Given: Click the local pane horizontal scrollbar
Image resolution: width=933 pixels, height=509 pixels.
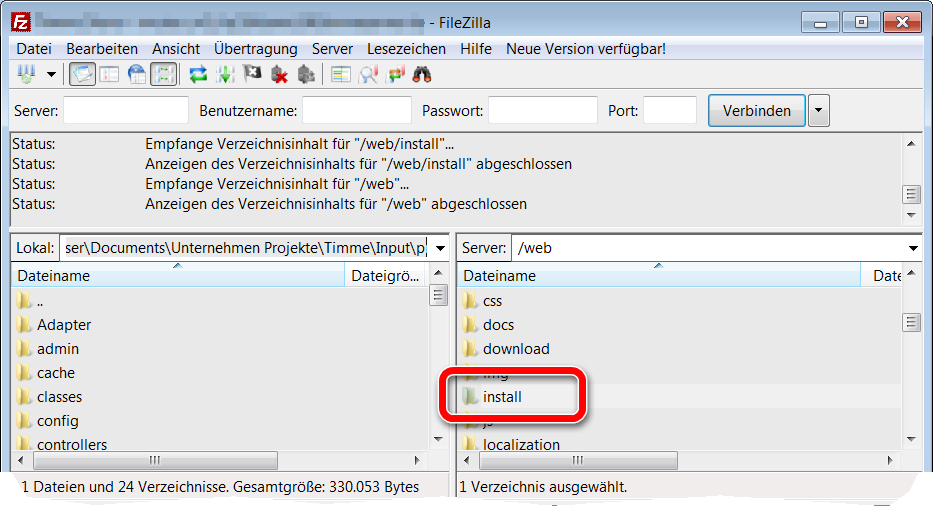Looking at the screenshot, I should pos(153,461).
